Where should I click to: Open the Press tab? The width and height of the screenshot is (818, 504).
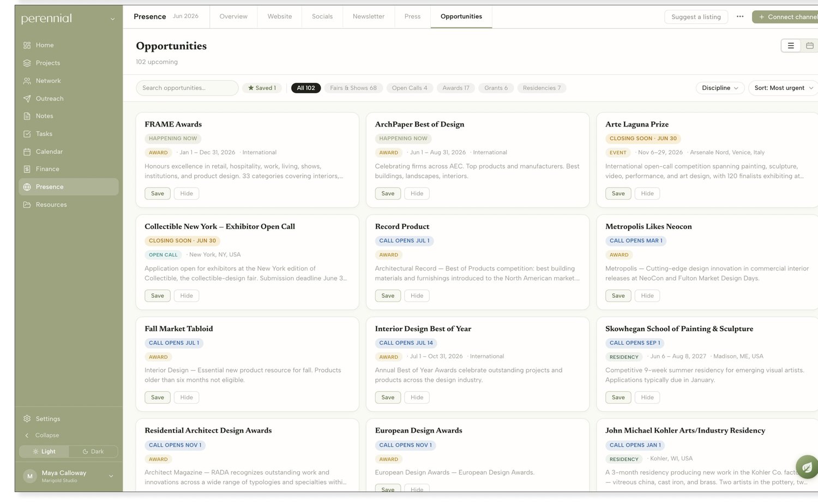pyautogui.click(x=413, y=16)
